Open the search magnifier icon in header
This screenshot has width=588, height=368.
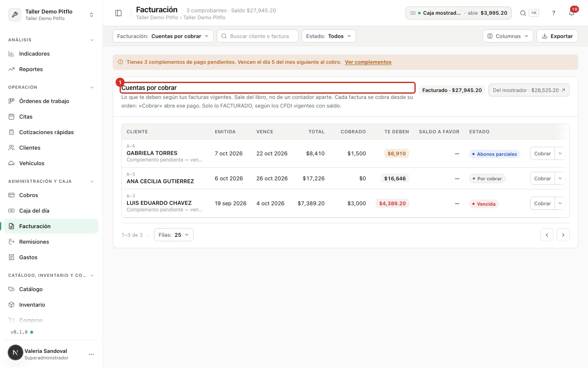pos(523,13)
